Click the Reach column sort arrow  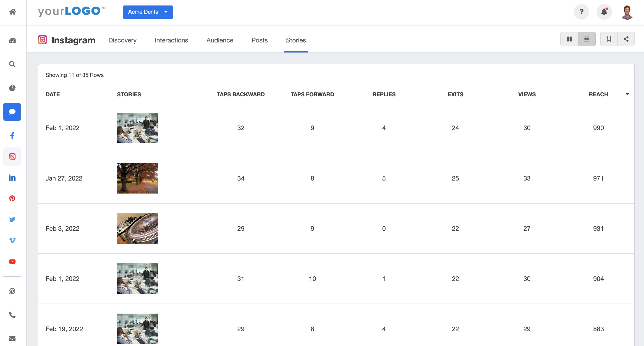click(627, 94)
